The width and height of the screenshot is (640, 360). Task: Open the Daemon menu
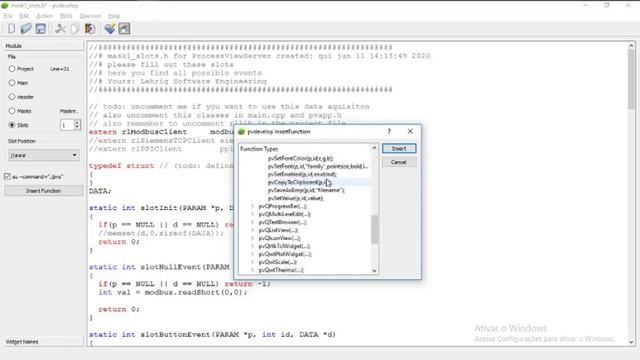[90, 16]
